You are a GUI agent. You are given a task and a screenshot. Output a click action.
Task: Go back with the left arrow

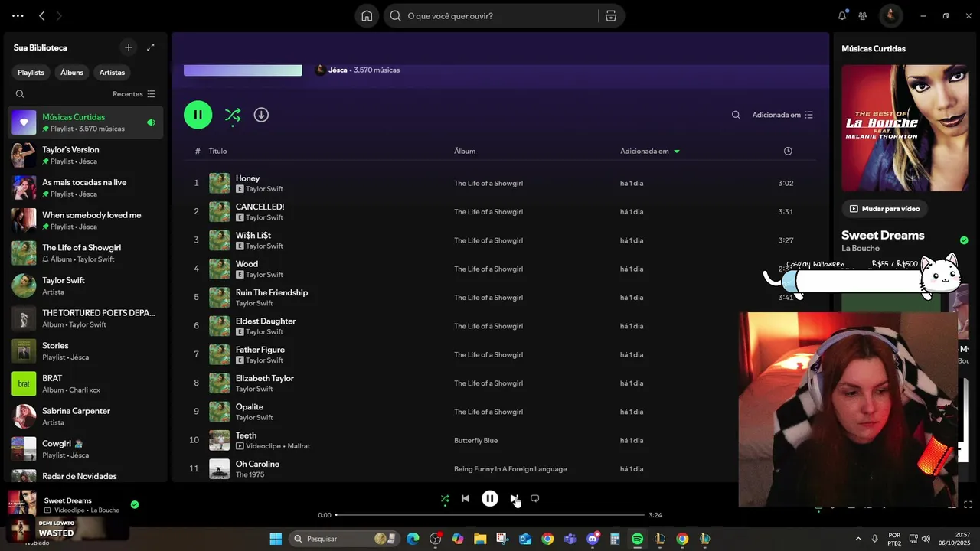(42, 15)
